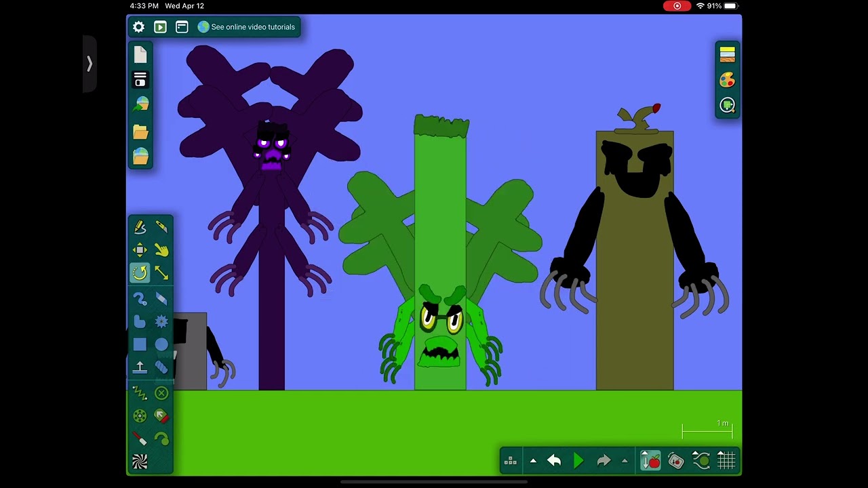The height and width of the screenshot is (488, 868).
Task: Click the bottom toolbar move handle dots
Action: pyautogui.click(x=511, y=461)
